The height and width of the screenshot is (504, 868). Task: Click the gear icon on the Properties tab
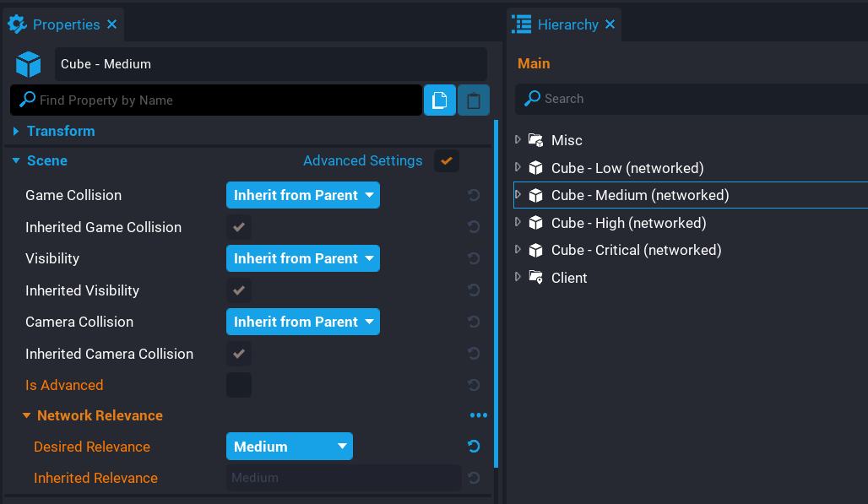point(16,24)
